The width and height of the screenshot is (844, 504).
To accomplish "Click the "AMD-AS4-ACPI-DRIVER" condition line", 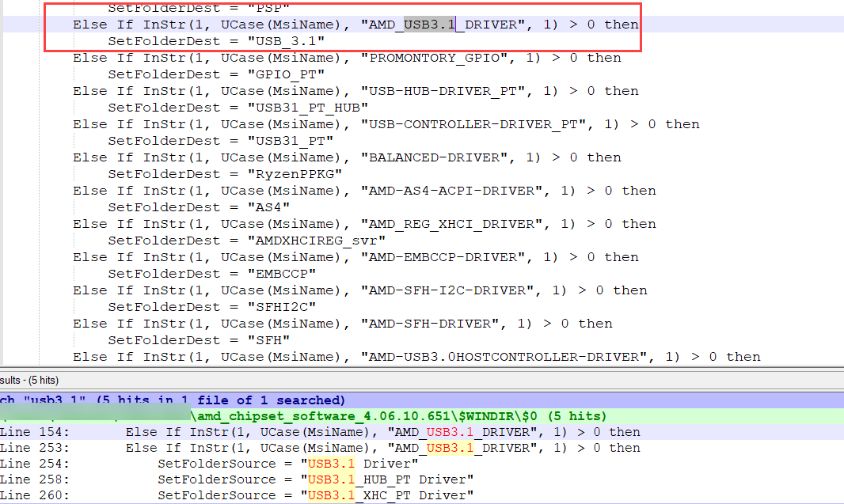I will 364,191.
